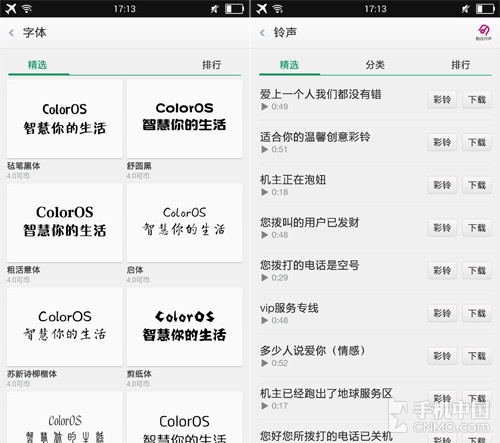Set 爱上一个人我们都没有错 as 彩铃
500x443 pixels.
pyautogui.click(x=442, y=99)
